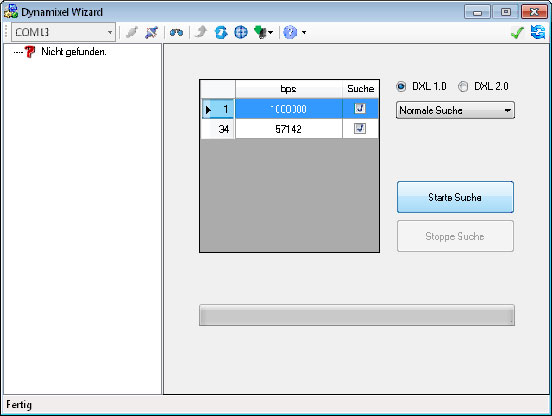Image resolution: width=552 pixels, height=416 pixels.
Task: Click the red question mark tree icon
Action: (30, 52)
